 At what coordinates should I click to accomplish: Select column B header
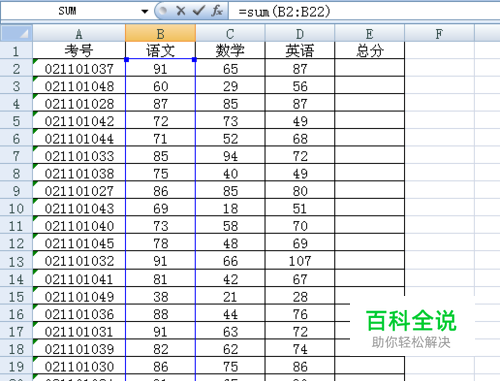(160, 33)
